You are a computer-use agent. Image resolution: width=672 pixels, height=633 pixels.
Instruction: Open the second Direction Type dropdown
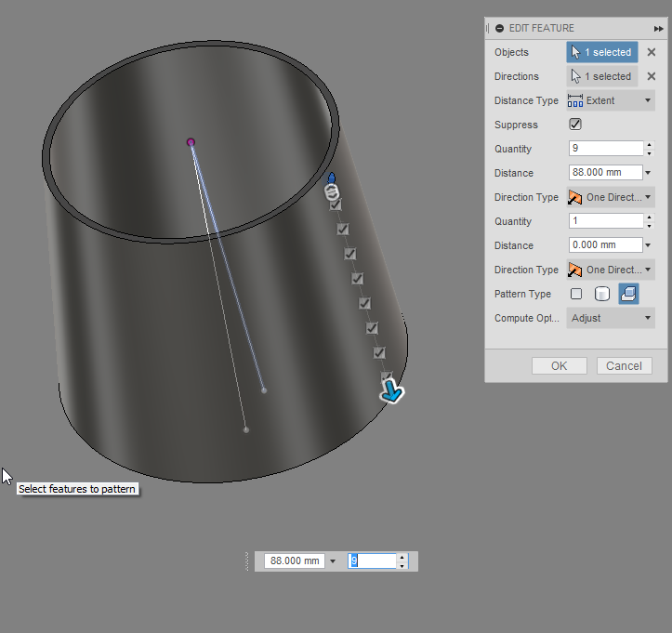[611, 270]
